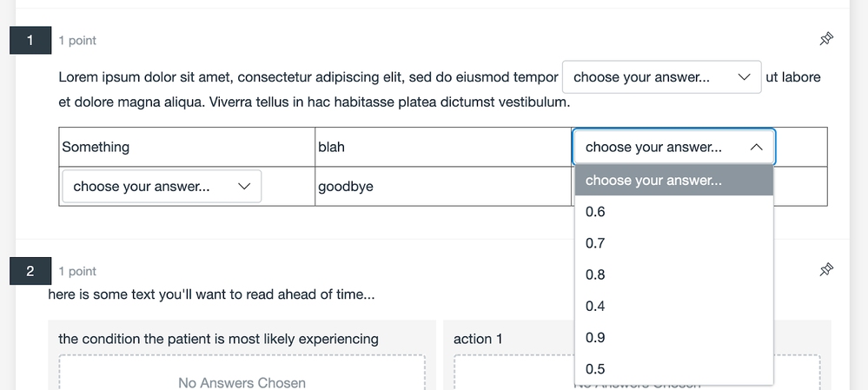Open the inline dropdown after 'eiusmod tempor'
Image resolution: width=868 pixels, height=390 pixels.
click(x=661, y=77)
